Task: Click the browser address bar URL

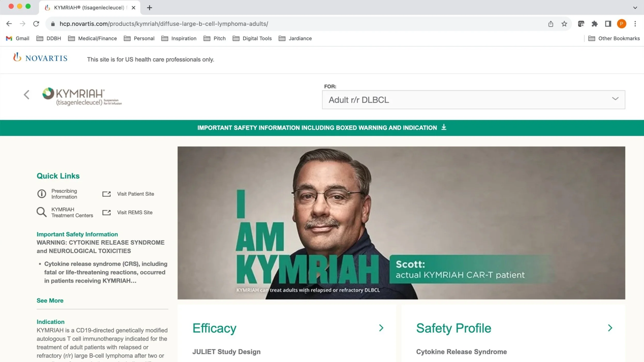Action: pyautogui.click(x=164, y=24)
